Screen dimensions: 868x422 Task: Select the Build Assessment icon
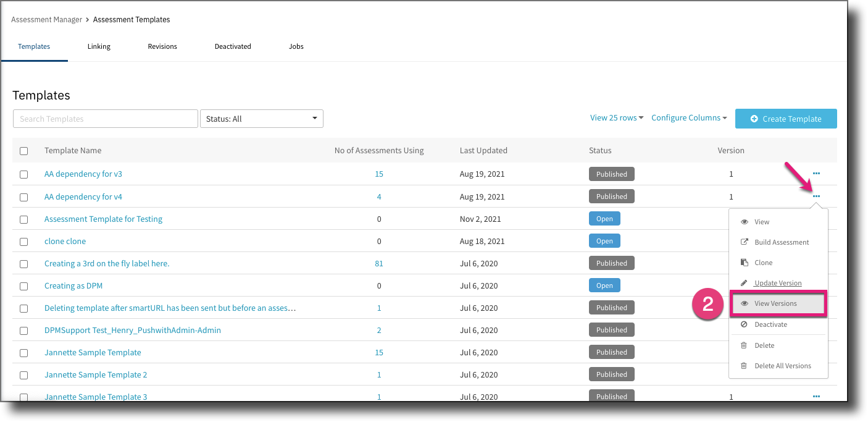[x=745, y=242]
